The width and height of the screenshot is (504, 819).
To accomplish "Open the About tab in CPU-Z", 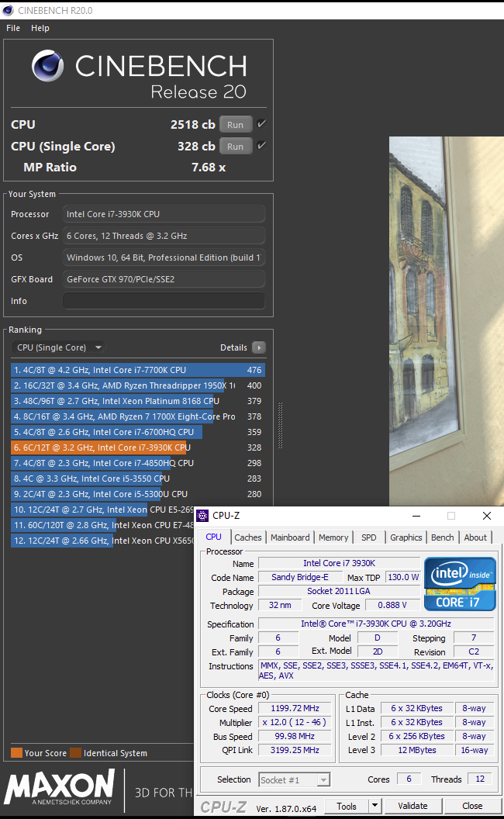I will click(x=475, y=537).
